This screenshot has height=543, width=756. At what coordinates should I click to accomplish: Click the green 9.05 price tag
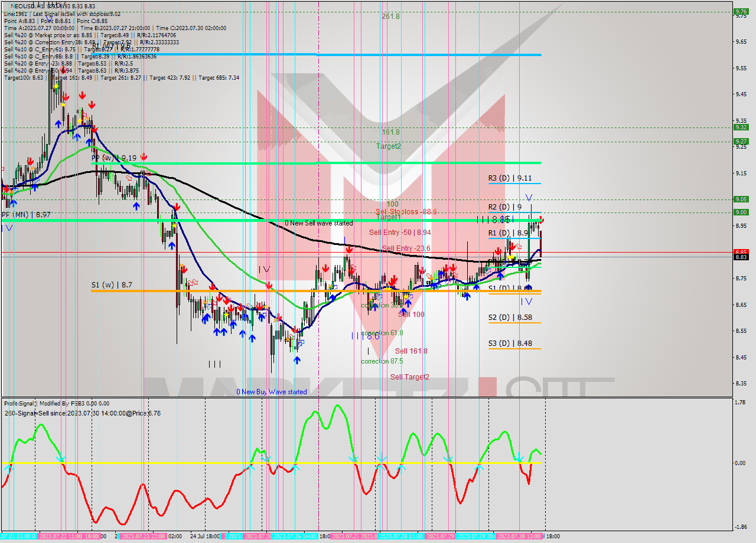pyautogui.click(x=740, y=199)
